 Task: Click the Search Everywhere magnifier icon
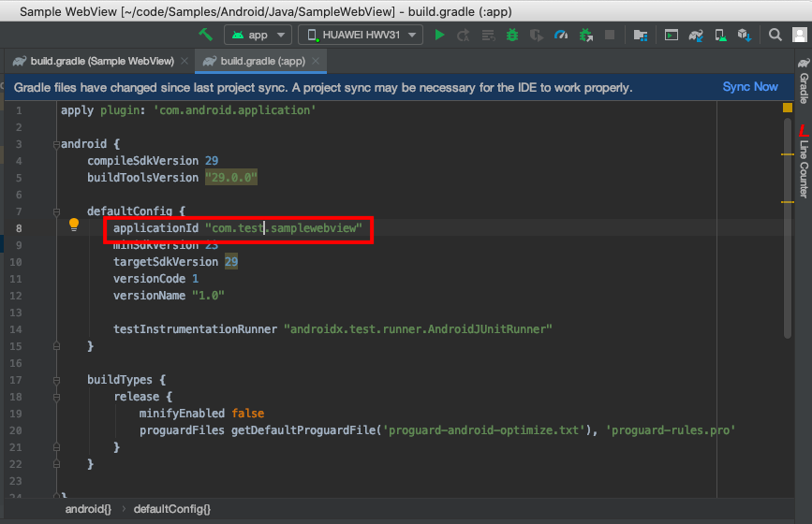click(x=775, y=35)
